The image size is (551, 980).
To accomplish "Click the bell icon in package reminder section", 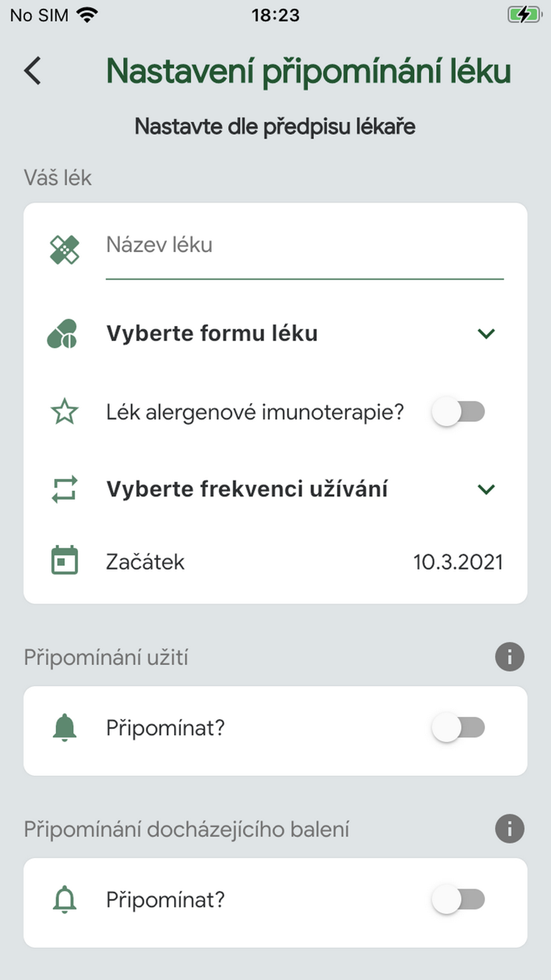I will pos(64,900).
